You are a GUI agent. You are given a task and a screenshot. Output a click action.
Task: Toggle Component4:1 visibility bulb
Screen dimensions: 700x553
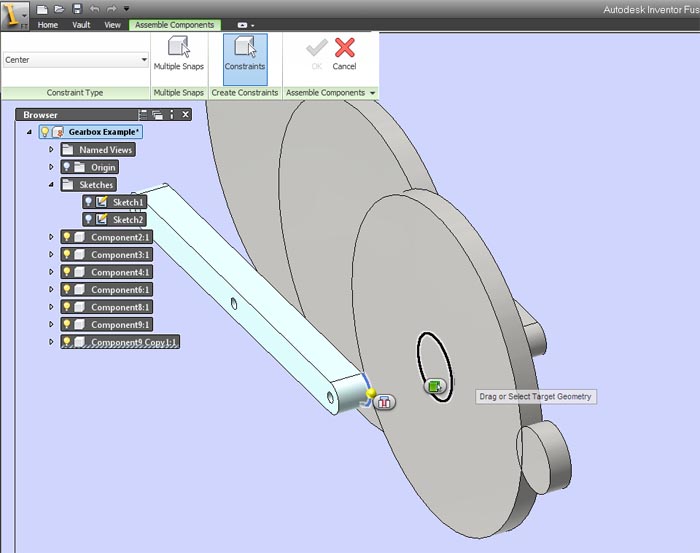pos(67,271)
